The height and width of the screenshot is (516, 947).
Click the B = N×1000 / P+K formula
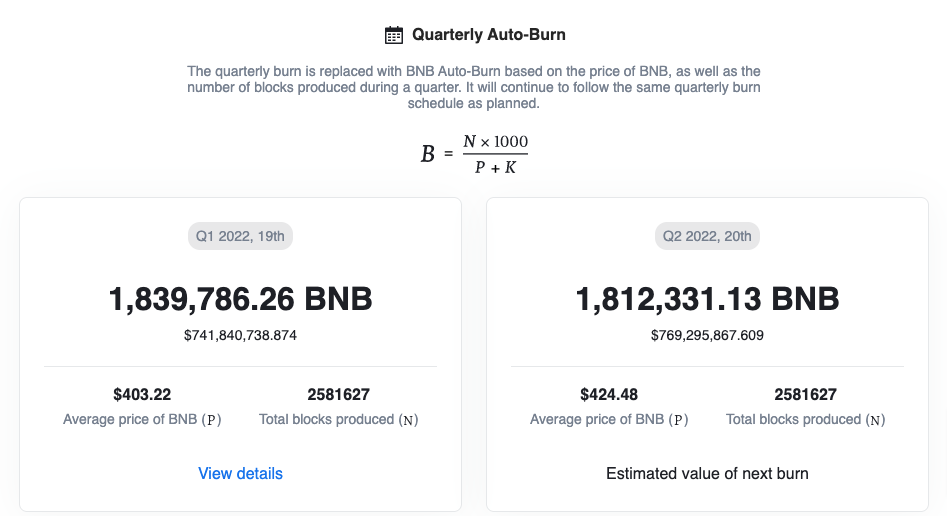474,154
